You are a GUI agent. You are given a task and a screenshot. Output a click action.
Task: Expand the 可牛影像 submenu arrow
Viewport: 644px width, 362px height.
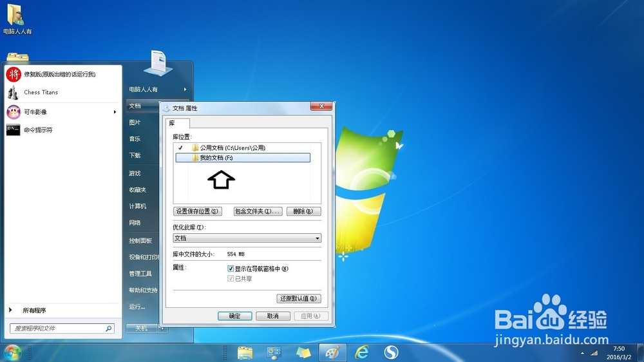[115, 112]
